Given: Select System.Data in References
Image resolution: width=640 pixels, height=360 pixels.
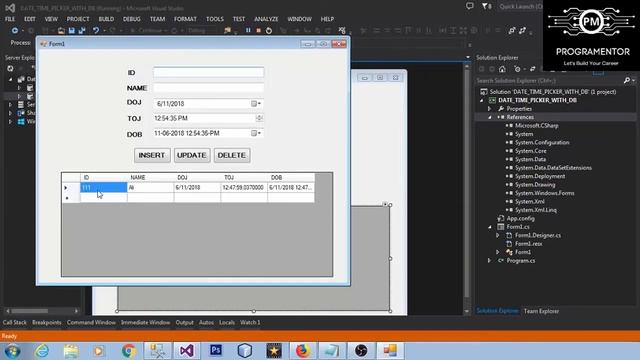Looking at the screenshot, I should click(530, 160).
